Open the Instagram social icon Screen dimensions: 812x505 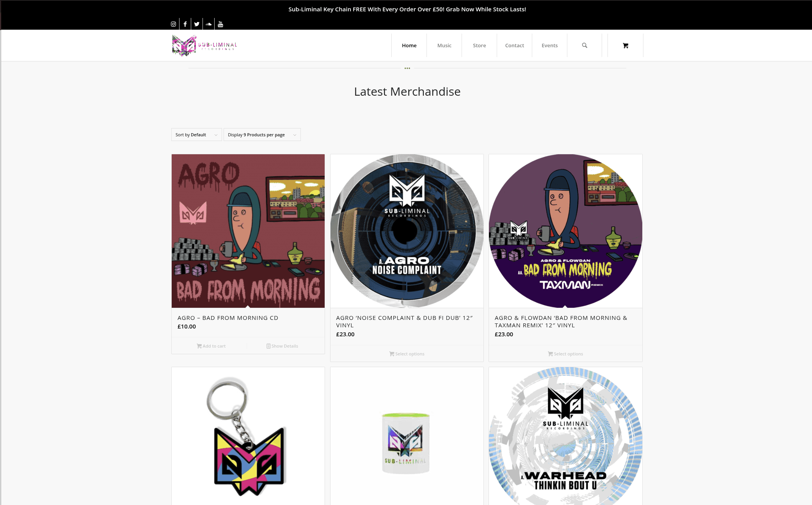click(173, 24)
